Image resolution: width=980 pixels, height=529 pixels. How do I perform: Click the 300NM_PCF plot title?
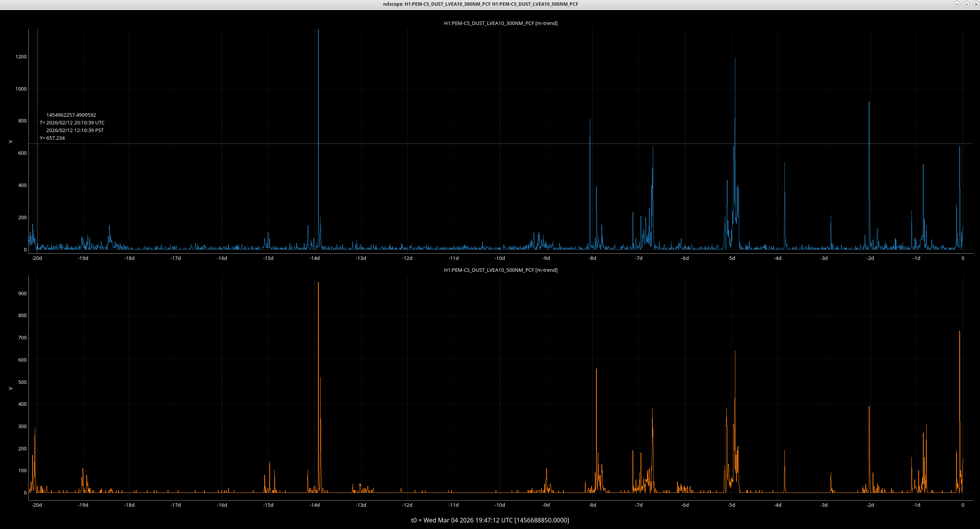501,23
